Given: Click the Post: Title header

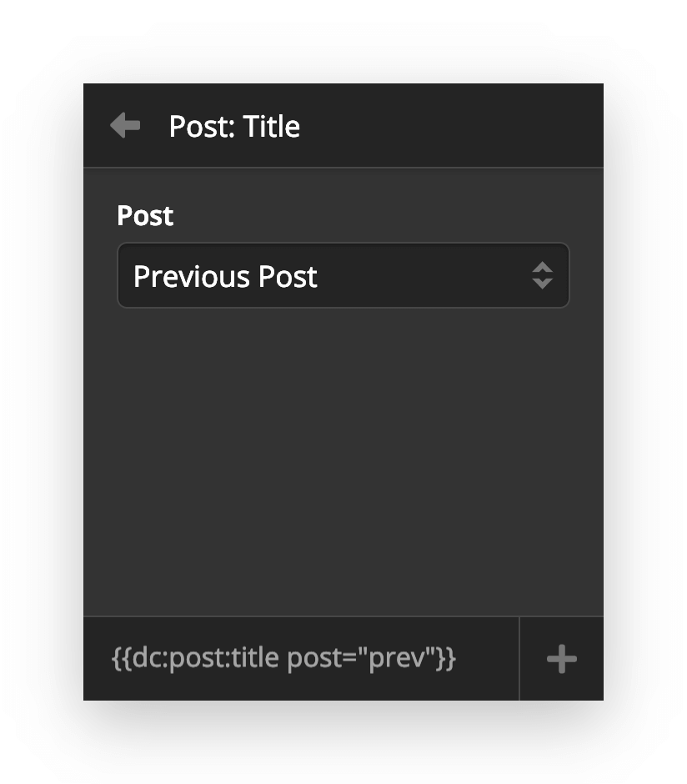Looking at the screenshot, I should [x=235, y=126].
